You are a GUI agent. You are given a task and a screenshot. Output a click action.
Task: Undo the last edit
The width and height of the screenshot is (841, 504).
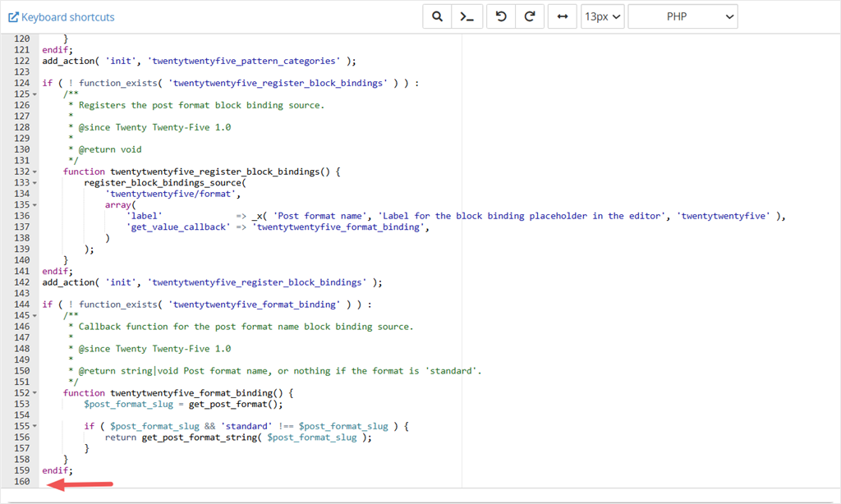[501, 16]
